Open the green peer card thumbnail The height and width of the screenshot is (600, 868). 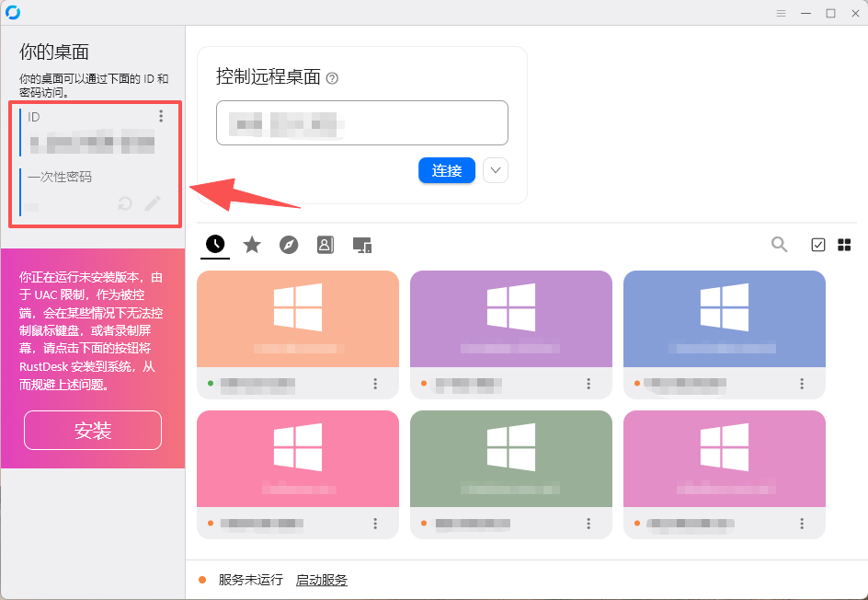point(511,458)
